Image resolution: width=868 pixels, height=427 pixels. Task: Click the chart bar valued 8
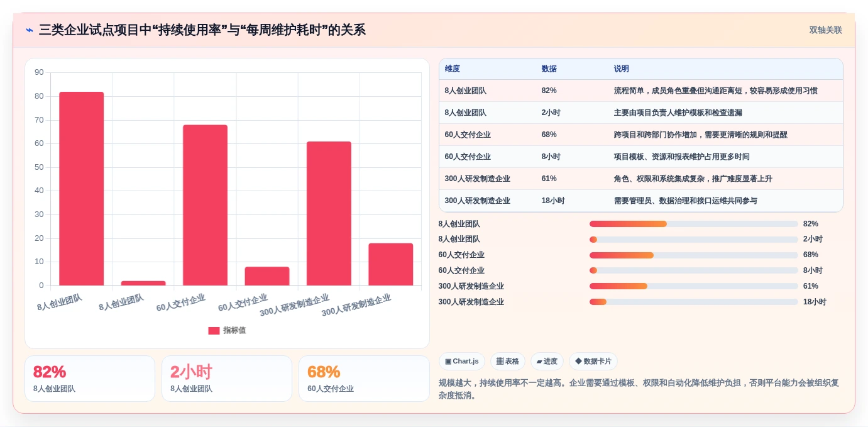click(x=267, y=276)
